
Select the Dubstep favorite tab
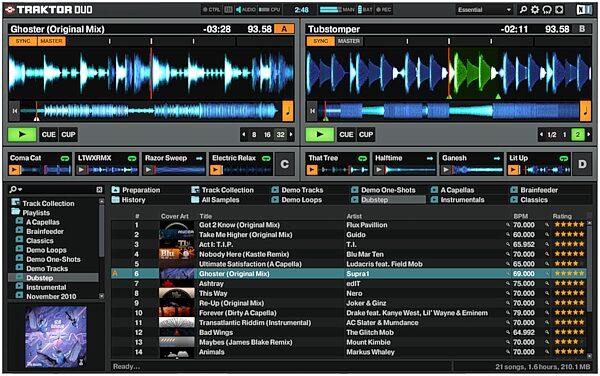(x=388, y=200)
